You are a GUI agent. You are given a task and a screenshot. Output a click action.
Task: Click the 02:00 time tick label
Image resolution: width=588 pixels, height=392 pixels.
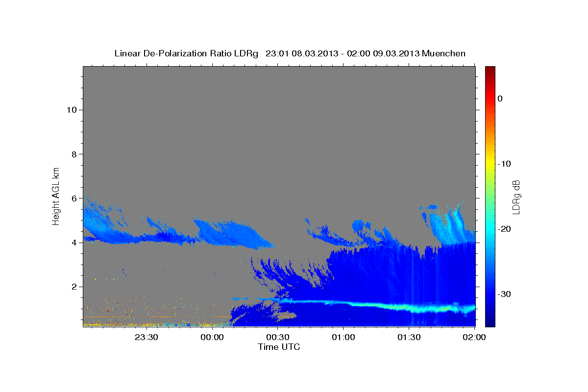pos(475,337)
